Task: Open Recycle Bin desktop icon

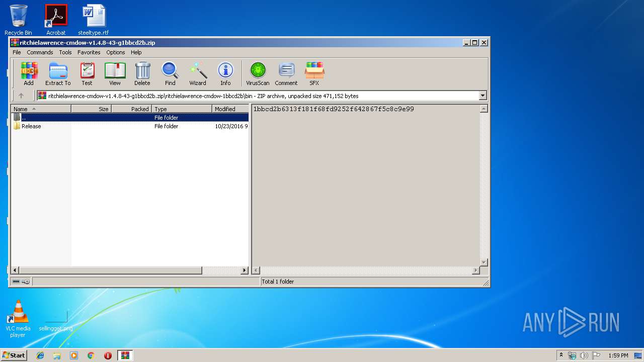Action: (18, 20)
